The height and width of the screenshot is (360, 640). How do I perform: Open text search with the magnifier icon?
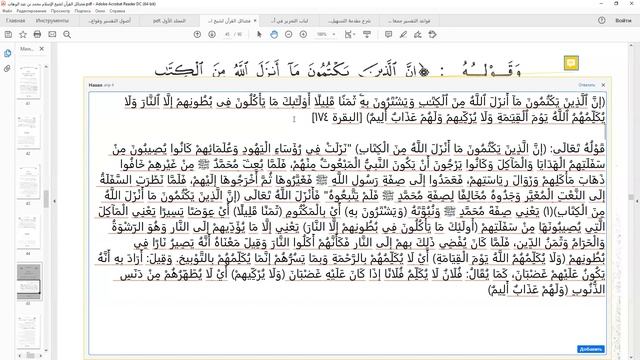(x=67, y=35)
